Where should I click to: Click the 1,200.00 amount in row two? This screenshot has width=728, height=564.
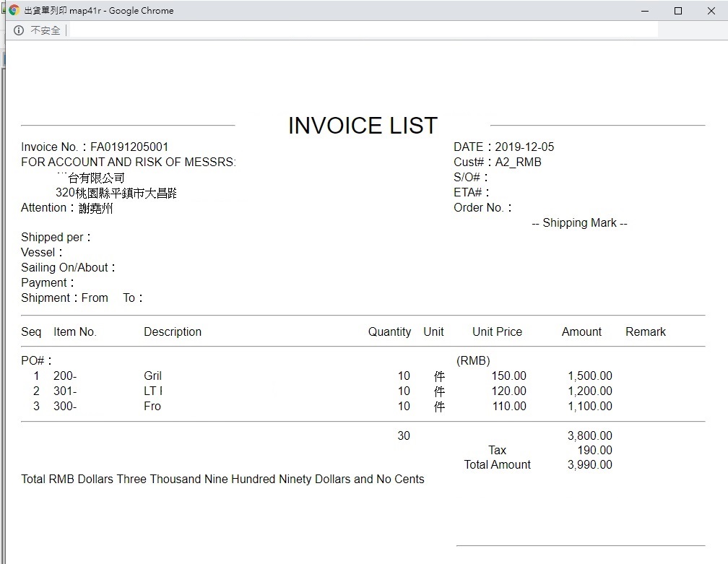(x=589, y=391)
